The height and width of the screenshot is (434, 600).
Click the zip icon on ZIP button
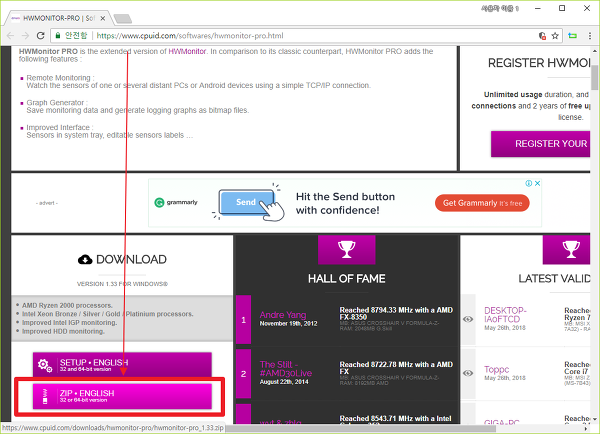click(45, 396)
